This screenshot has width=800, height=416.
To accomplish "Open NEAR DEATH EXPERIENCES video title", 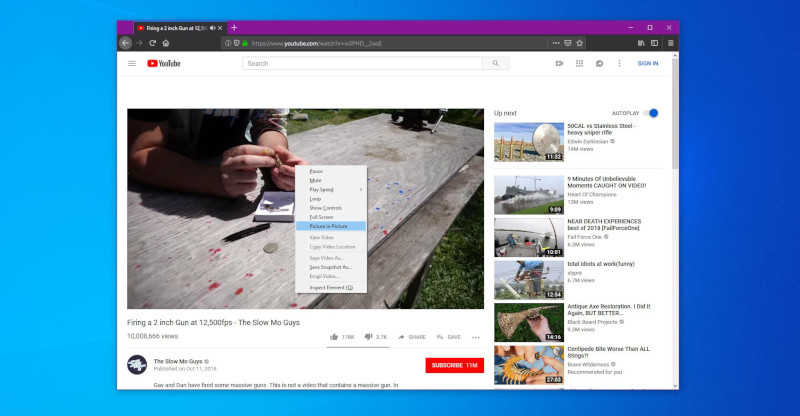I will click(604, 225).
